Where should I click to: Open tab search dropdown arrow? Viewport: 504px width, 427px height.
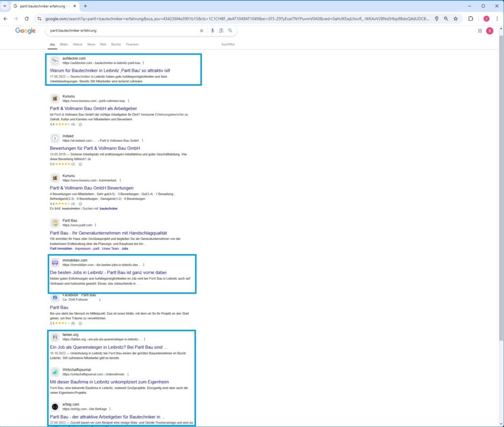5,6
